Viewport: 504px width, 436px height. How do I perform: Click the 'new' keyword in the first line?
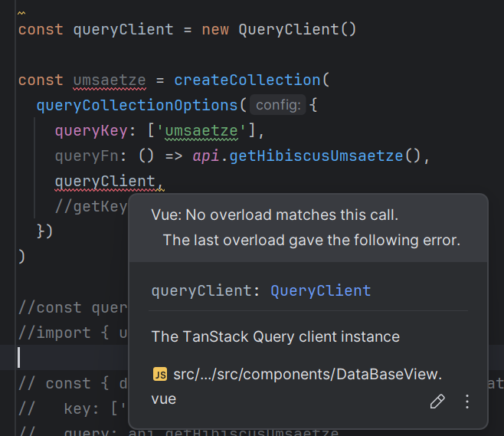(215, 30)
